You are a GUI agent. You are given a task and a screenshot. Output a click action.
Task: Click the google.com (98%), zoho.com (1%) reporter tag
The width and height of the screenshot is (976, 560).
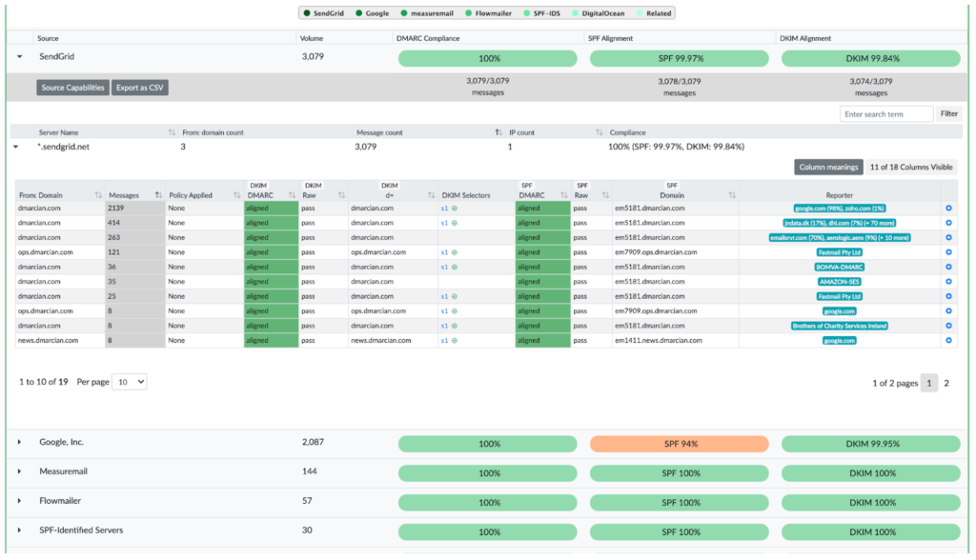pos(840,209)
